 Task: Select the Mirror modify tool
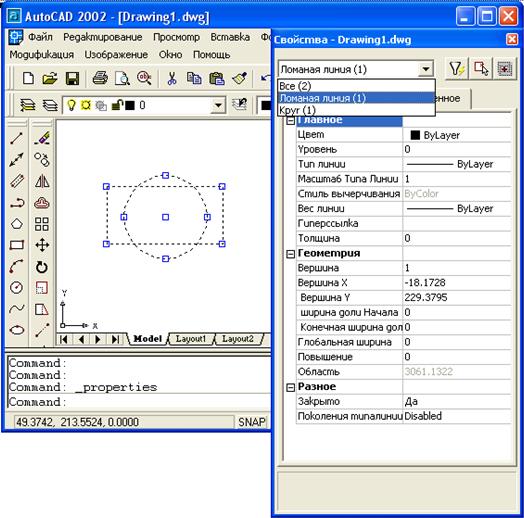42,181
